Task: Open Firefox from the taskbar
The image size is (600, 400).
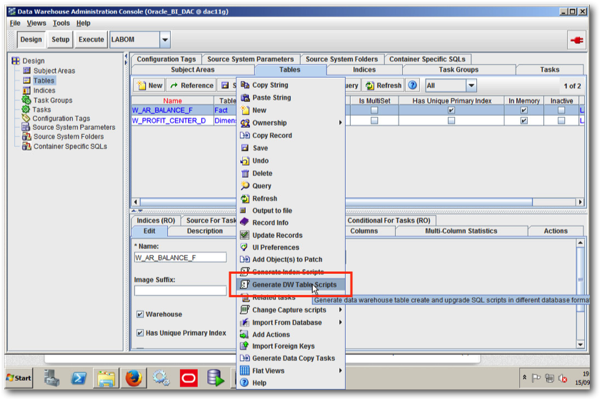Action: 134,378
